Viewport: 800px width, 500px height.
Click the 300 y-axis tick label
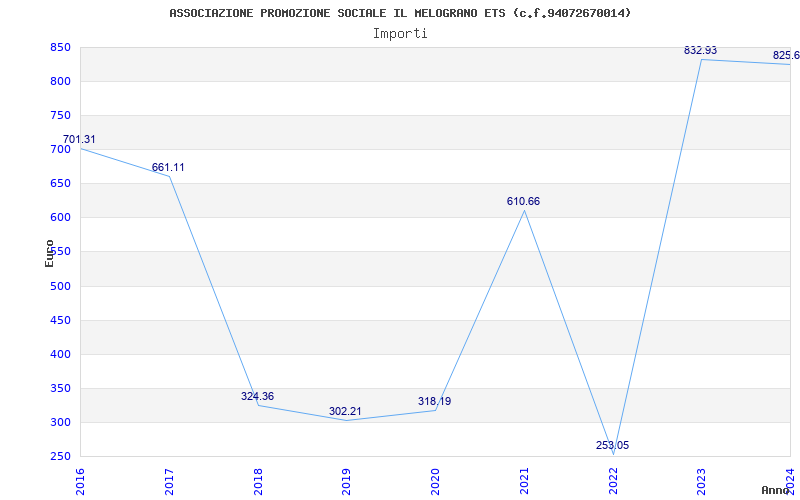(60, 422)
